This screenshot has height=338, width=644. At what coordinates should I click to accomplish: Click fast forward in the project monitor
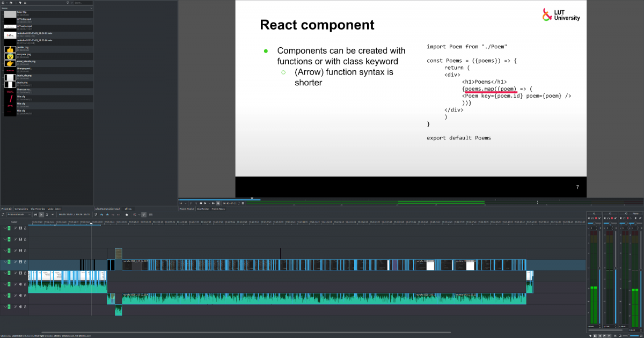213,203
